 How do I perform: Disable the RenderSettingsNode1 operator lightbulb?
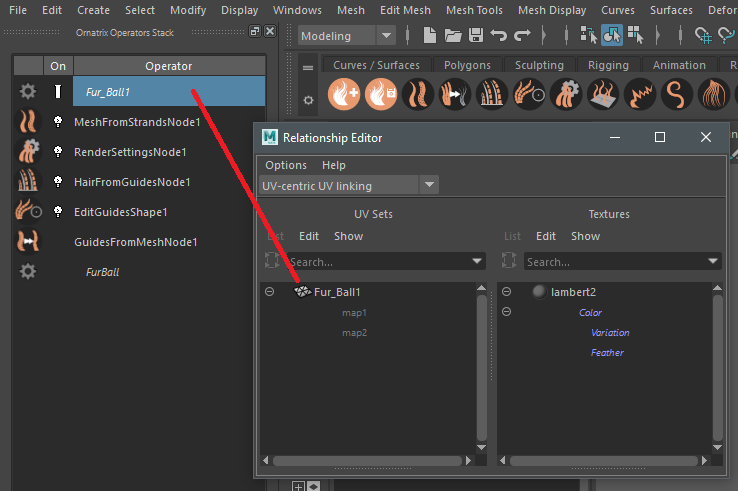pos(57,153)
